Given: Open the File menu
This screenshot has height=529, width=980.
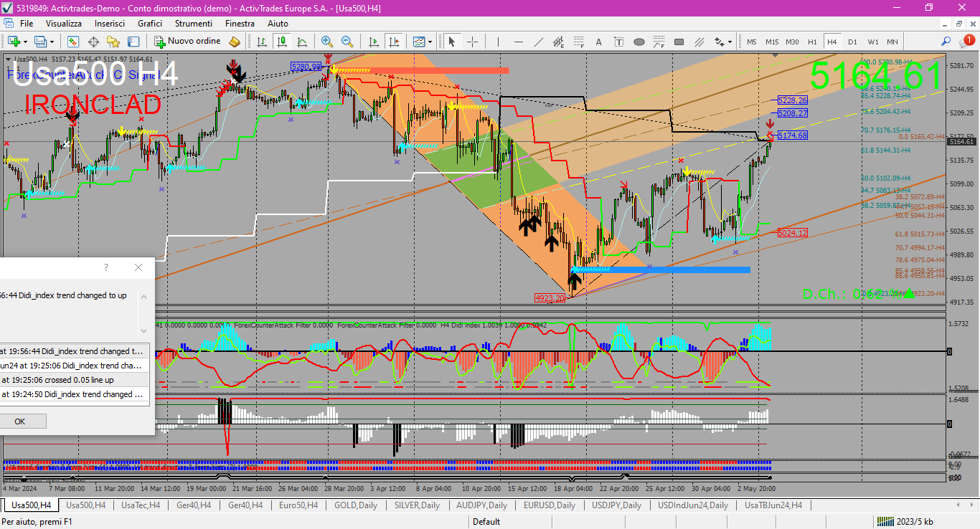Looking at the screenshot, I should point(27,24).
